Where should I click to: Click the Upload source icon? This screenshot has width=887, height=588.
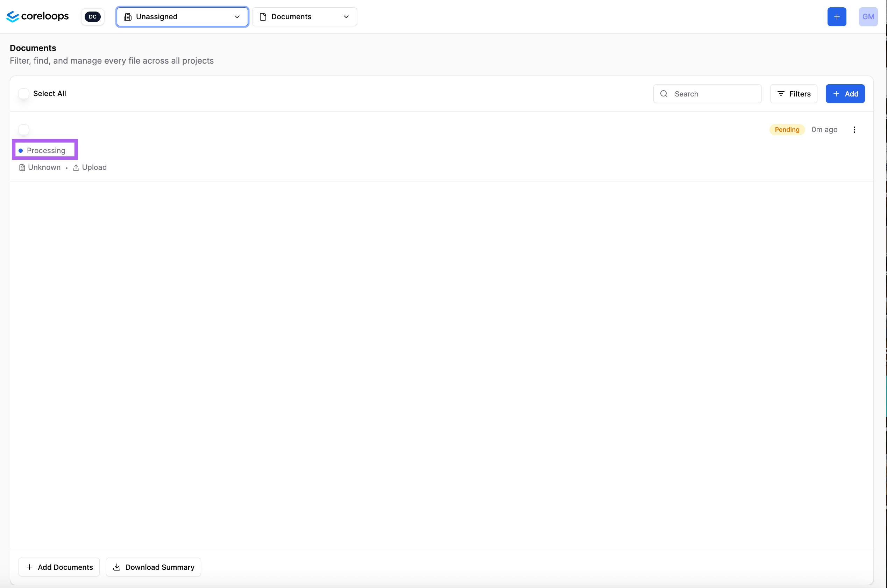76,167
